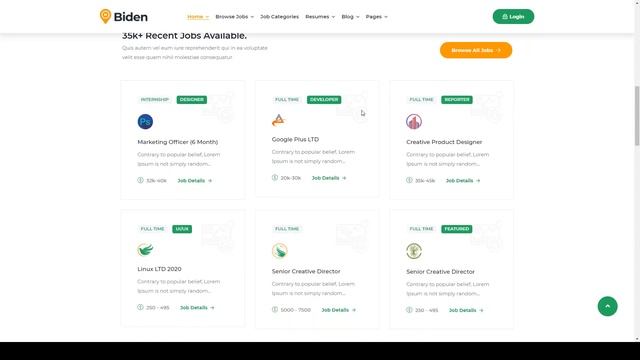Click the Marketing Officer (6 Month) title

pyautogui.click(x=178, y=142)
